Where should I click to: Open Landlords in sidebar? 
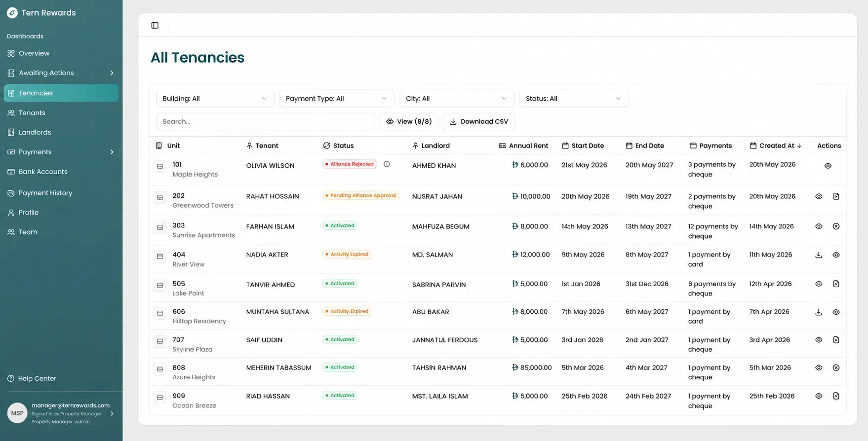(x=61, y=132)
